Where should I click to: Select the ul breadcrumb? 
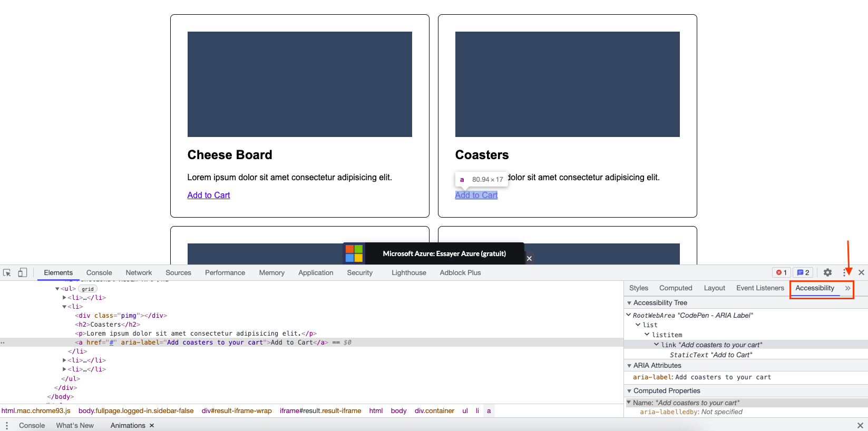pos(465,411)
